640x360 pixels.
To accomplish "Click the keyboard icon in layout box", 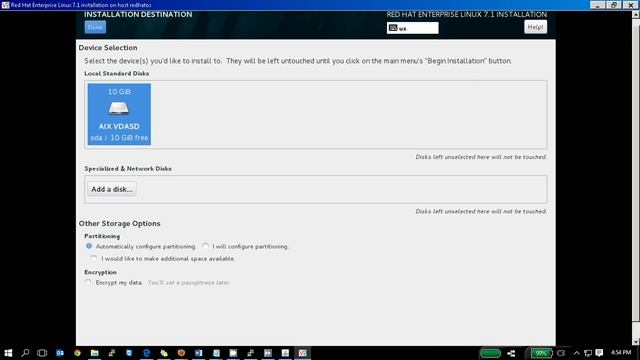I will [x=393, y=28].
